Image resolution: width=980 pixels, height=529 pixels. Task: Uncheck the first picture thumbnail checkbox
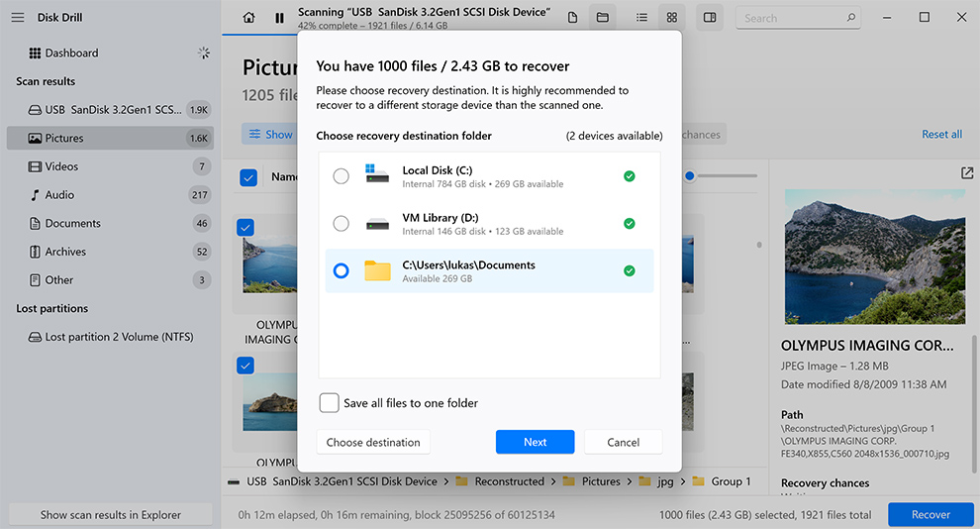click(x=245, y=227)
